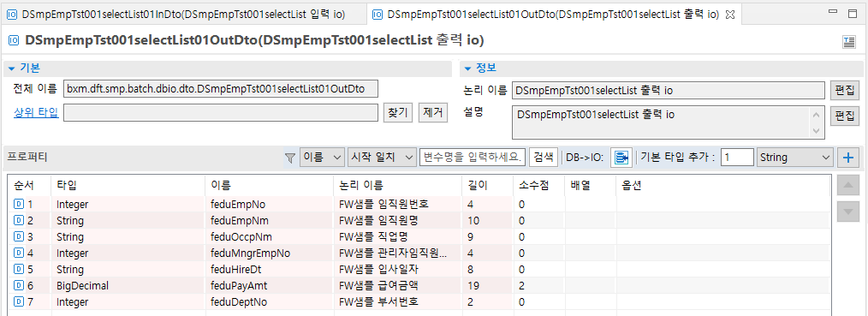Click the 논리 이름 column header
This screenshot has height=316, width=868.
coord(398,185)
